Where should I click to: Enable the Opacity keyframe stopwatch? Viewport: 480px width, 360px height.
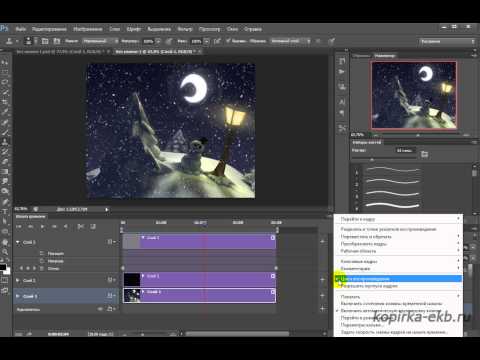tap(42, 261)
